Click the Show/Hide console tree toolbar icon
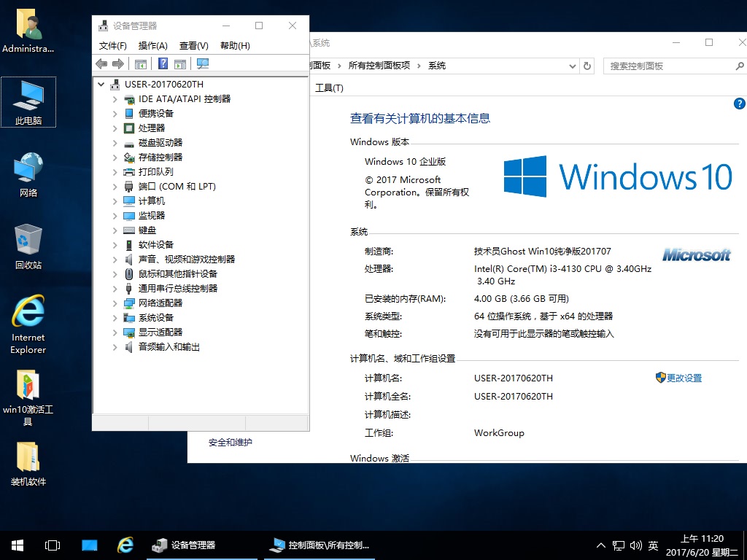This screenshot has width=747, height=560. click(140, 63)
